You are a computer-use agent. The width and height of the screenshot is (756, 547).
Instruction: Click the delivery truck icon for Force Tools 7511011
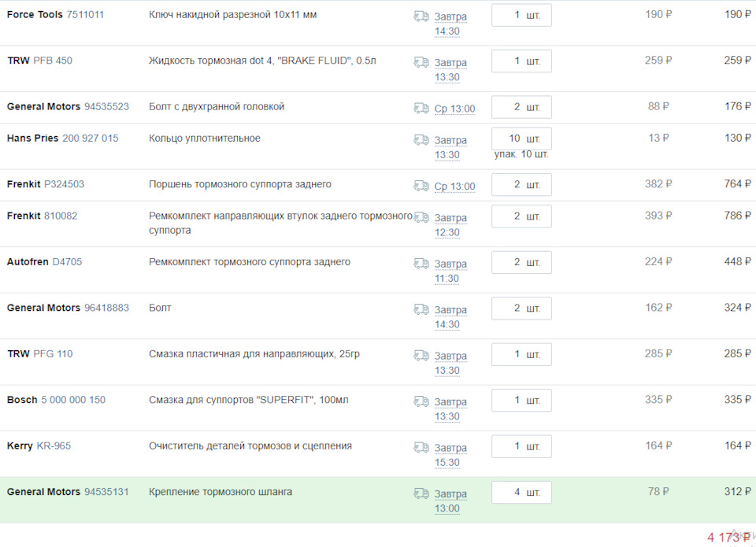(421, 17)
